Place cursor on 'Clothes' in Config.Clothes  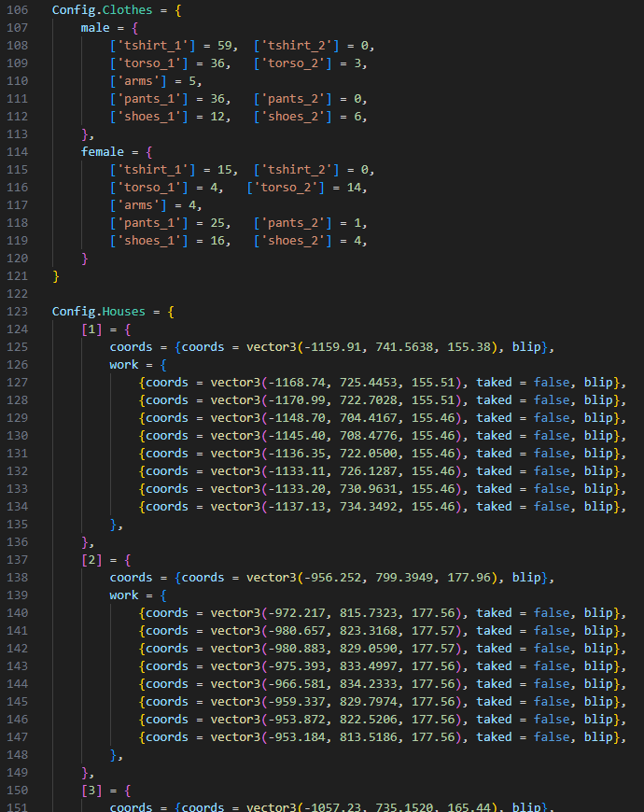coord(127,10)
